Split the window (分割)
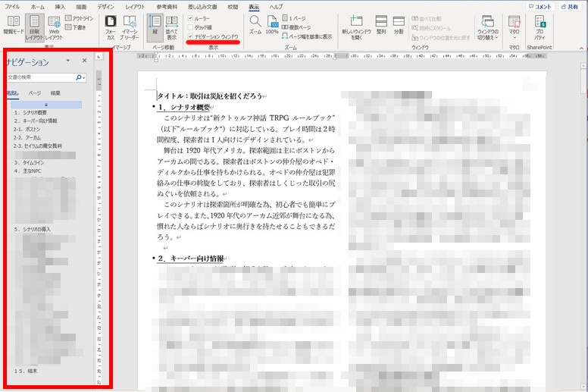This screenshot has height=392, width=588. (399, 25)
